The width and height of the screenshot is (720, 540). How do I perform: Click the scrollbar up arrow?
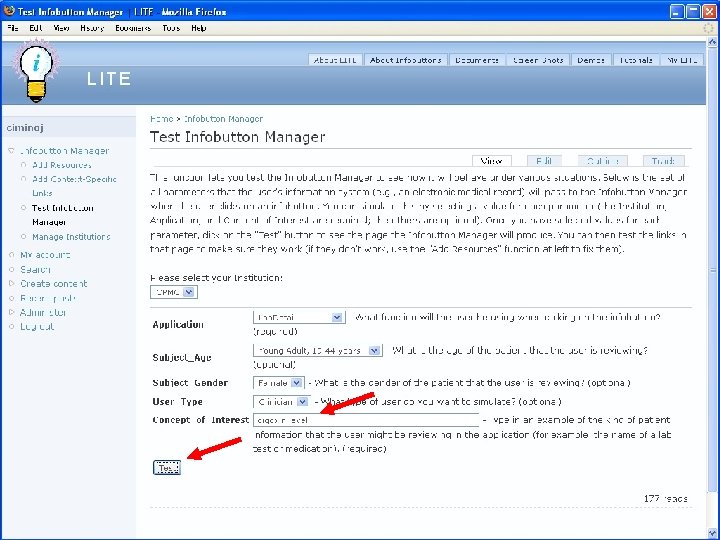[x=712, y=42]
